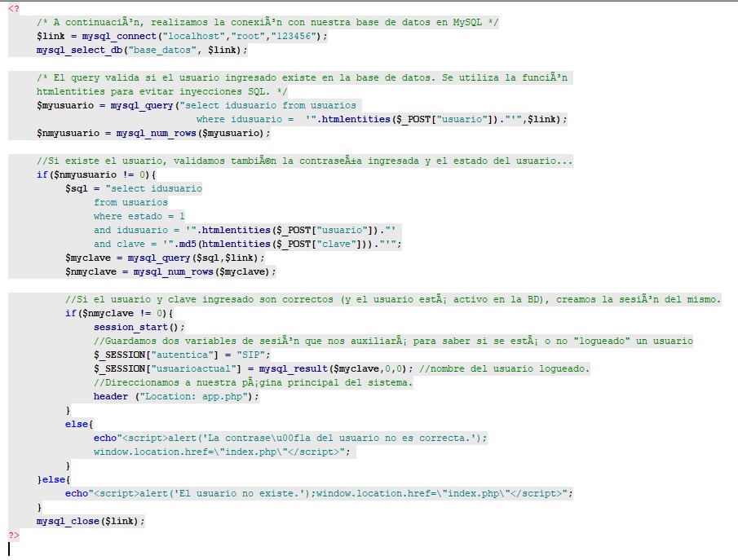Click the alert 'La contrase\u00f1a' echo line
This screenshot has height=560, width=738.
tap(290, 438)
